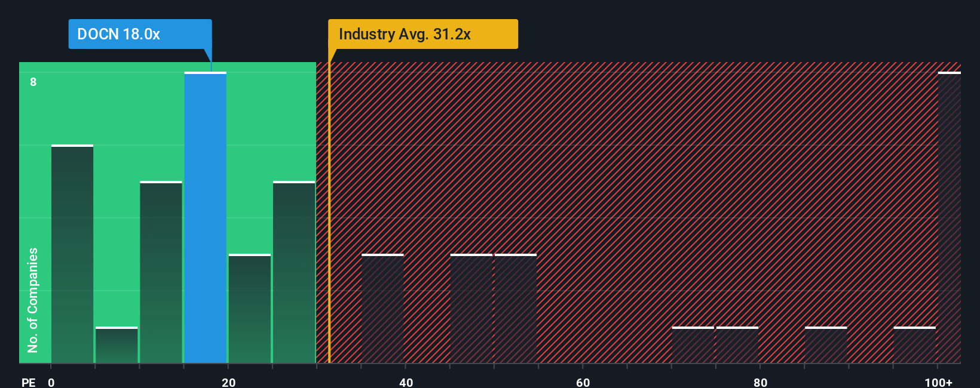This screenshot has width=980, height=388.
Task: Click the 'No. of Companies' axis label
Action: (x=33, y=300)
